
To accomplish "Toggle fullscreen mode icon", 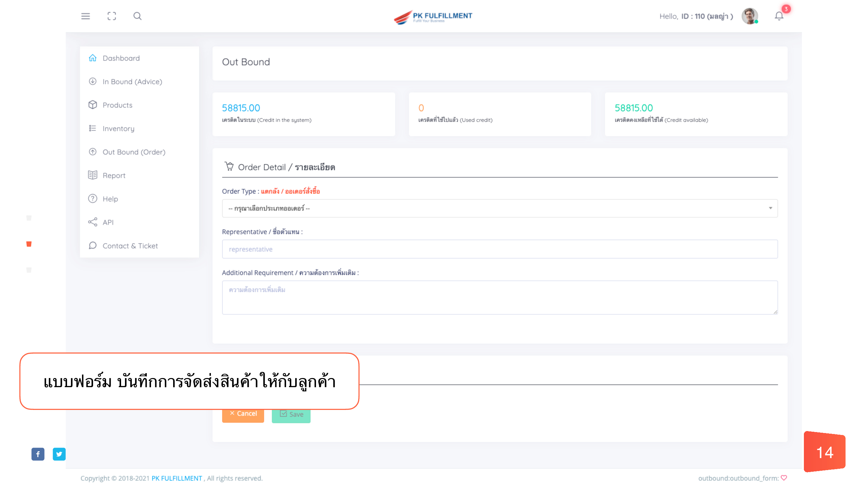I will tap(112, 16).
